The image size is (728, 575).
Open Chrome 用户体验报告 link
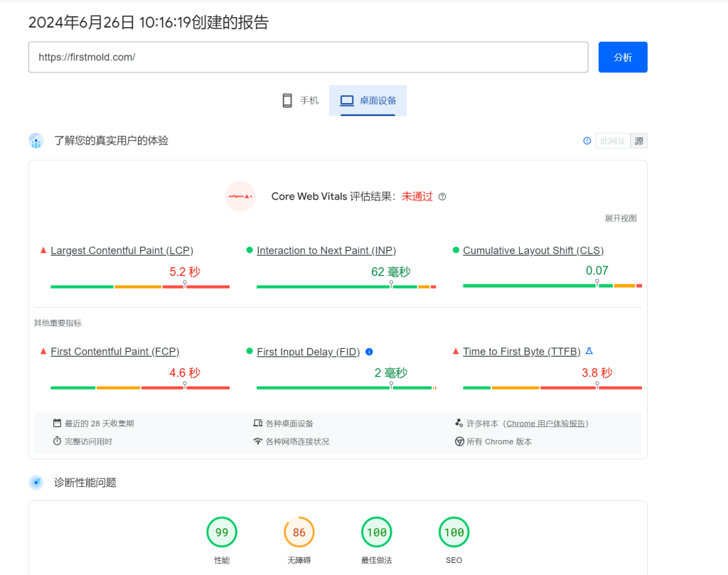click(546, 424)
